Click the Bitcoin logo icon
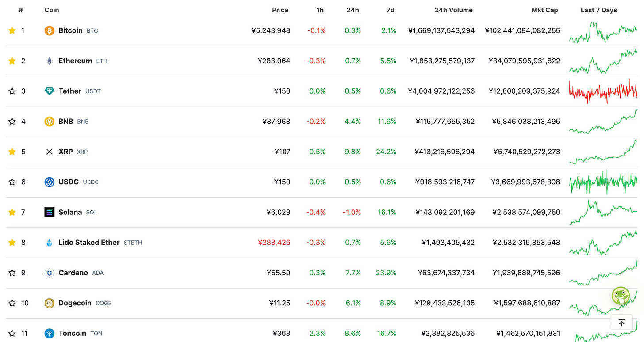Image resolution: width=644 pixels, height=342 pixels. point(50,30)
